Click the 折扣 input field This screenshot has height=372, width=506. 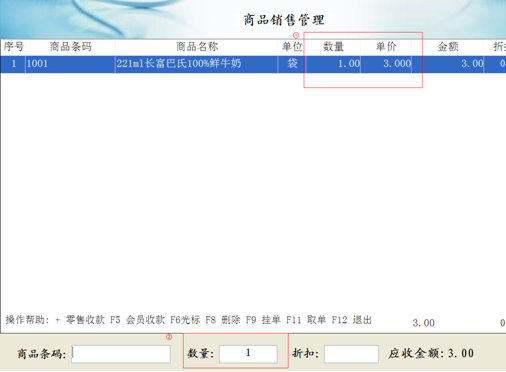point(351,354)
